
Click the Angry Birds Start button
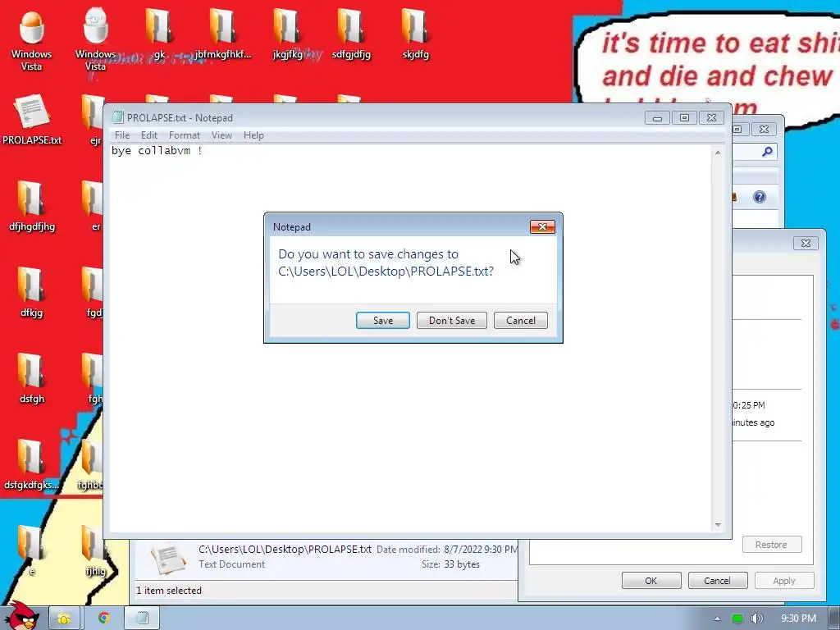pyautogui.click(x=21, y=616)
